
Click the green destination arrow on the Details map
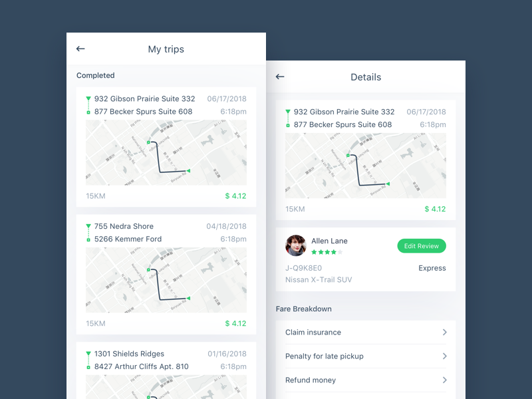click(x=388, y=184)
